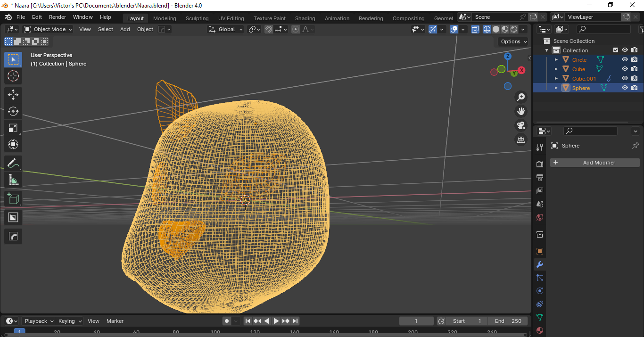The image size is (644, 337).
Task: Jump to the first frame
Action: click(x=248, y=321)
